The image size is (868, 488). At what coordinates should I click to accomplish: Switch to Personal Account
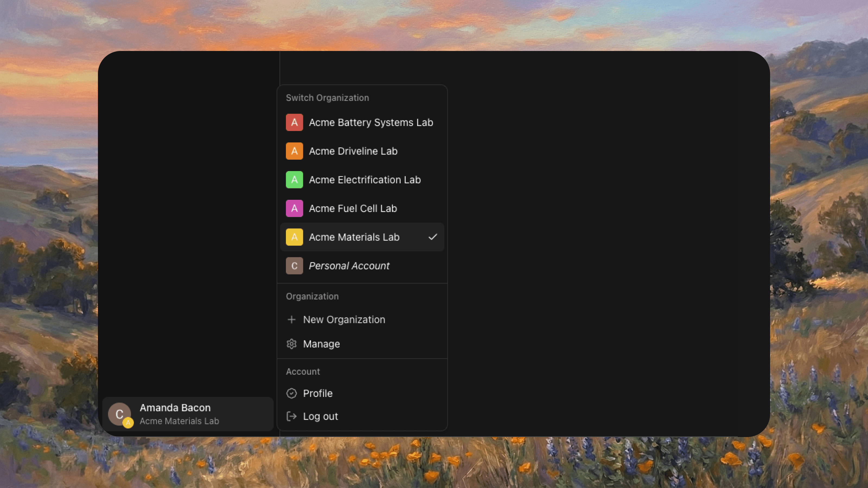tap(349, 266)
